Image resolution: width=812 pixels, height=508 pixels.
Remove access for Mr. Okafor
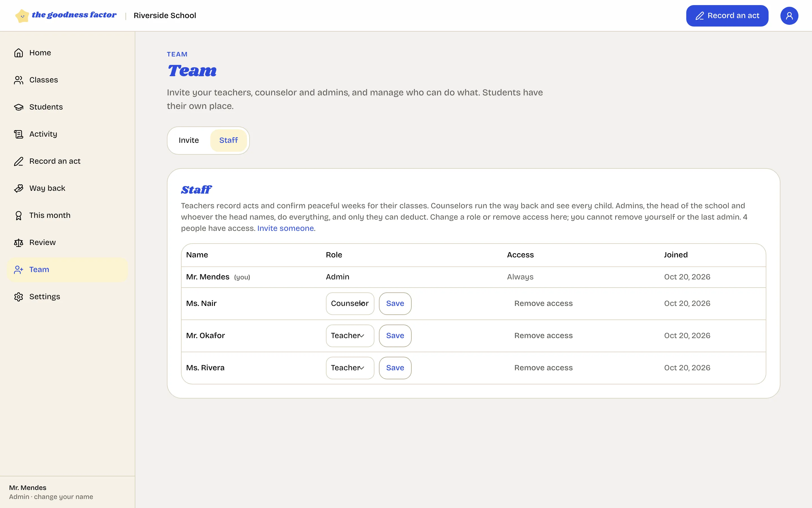543,336
